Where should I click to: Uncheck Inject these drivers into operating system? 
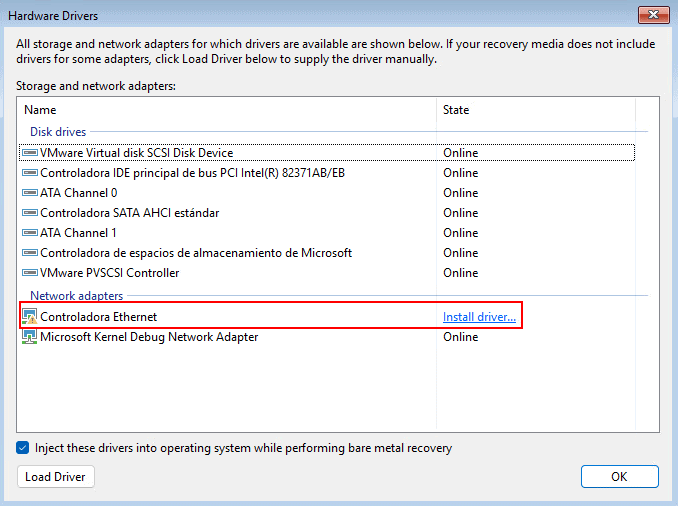pyautogui.click(x=23, y=448)
